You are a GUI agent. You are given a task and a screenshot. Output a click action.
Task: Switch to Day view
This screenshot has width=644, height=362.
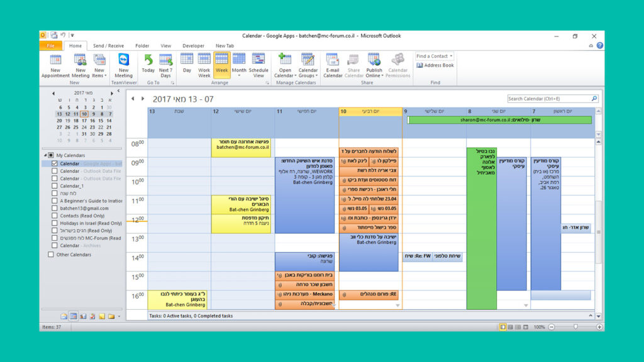point(187,63)
